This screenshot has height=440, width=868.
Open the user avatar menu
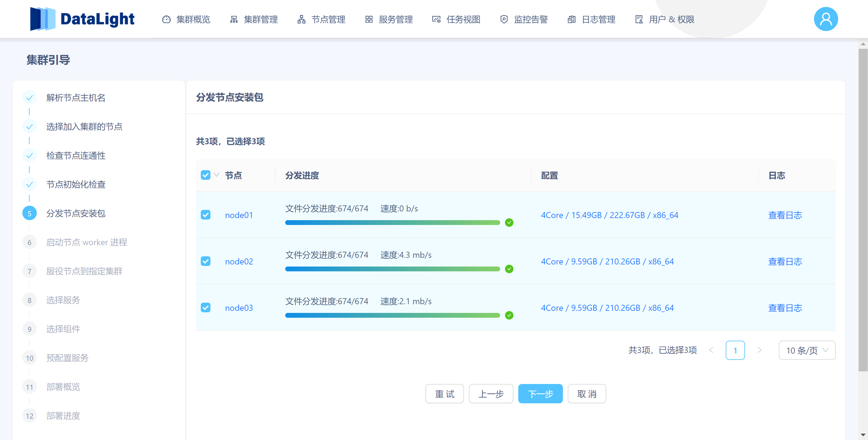826,19
